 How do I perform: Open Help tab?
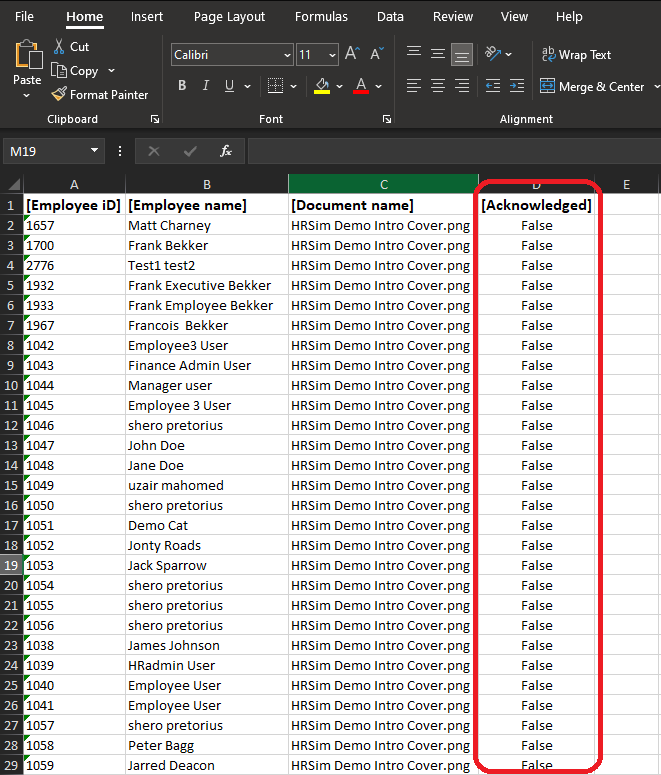click(569, 16)
